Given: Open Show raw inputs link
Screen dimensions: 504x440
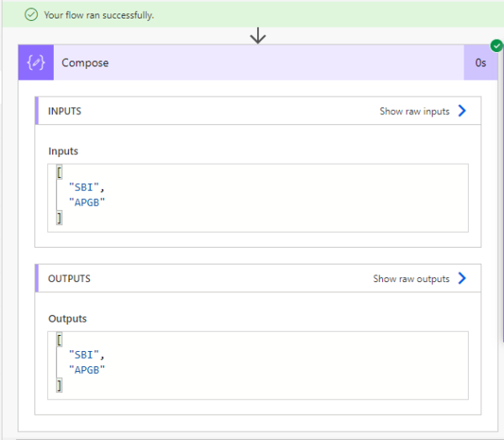Looking at the screenshot, I should (414, 111).
